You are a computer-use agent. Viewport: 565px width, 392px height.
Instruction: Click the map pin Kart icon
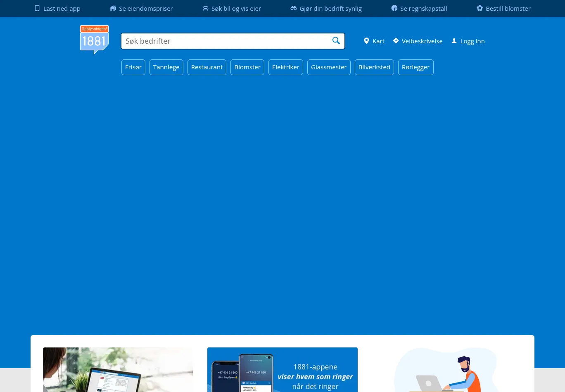366,41
